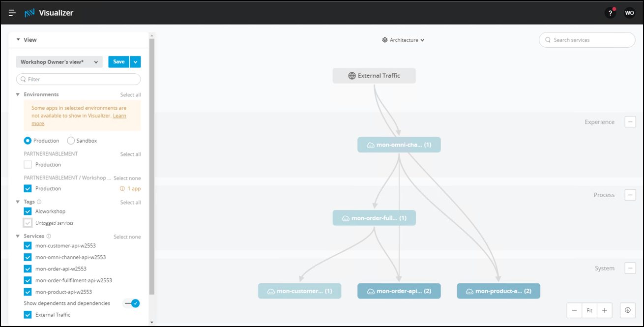Click the sidebar vertical scrollbar

click(152, 167)
